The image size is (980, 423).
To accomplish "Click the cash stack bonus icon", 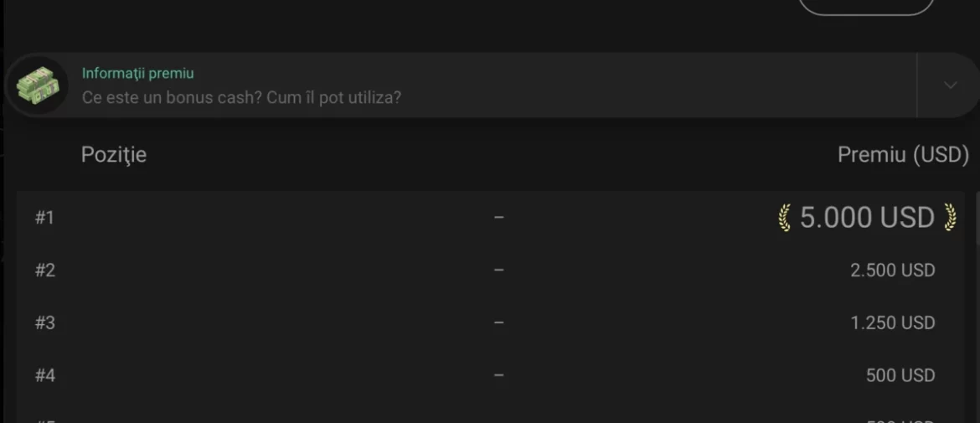I will (x=36, y=85).
